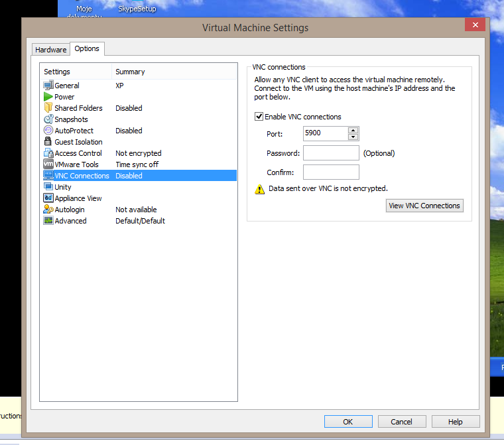Click the VMware Tools vm icon
The height and width of the screenshot is (445, 504).
click(x=48, y=164)
